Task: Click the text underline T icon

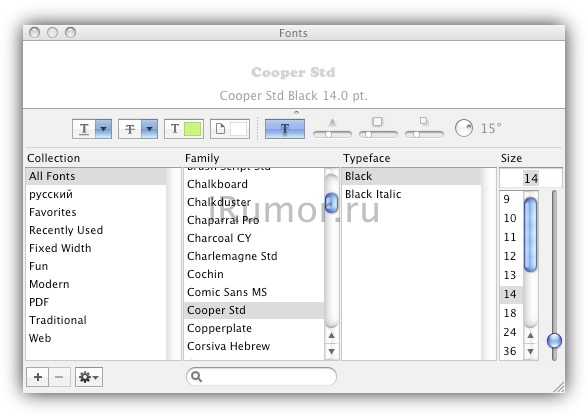Action: 84,129
